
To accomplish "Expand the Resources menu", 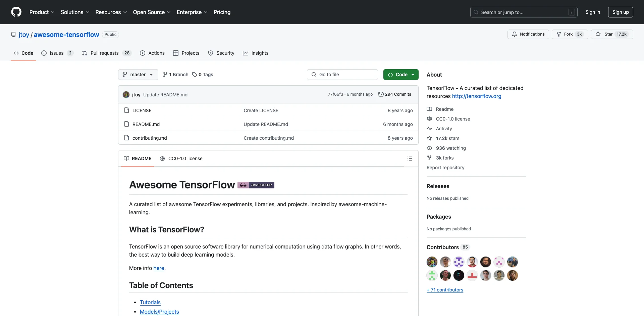I will (x=111, y=12).
